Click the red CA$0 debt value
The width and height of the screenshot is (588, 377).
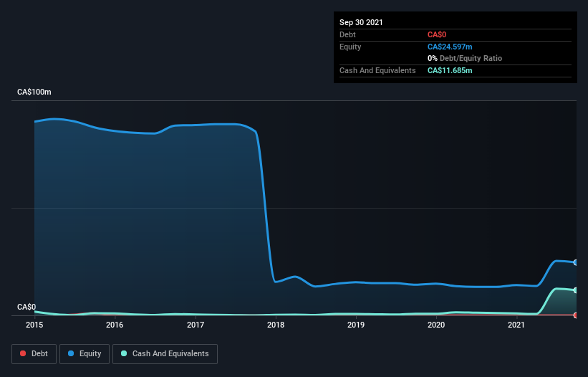437,34
